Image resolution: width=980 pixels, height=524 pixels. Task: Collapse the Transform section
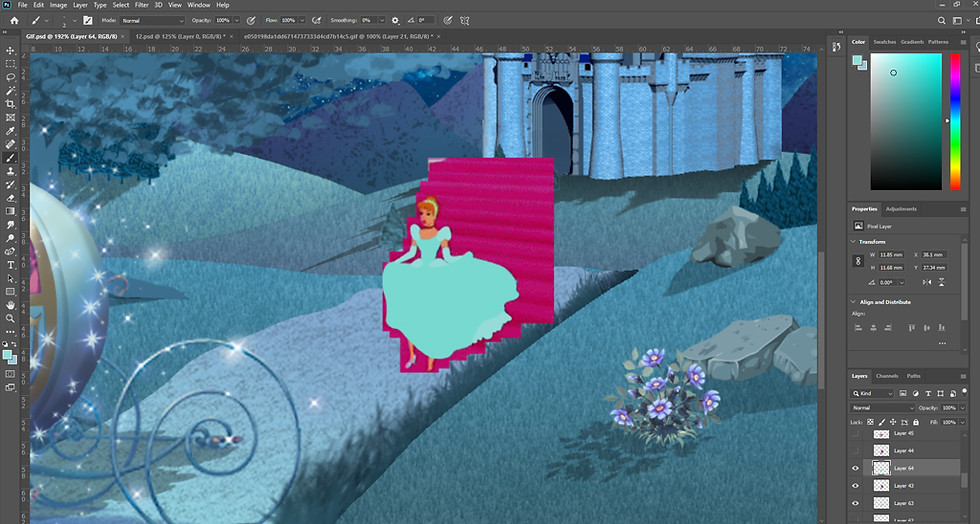[x=854, y=241]
